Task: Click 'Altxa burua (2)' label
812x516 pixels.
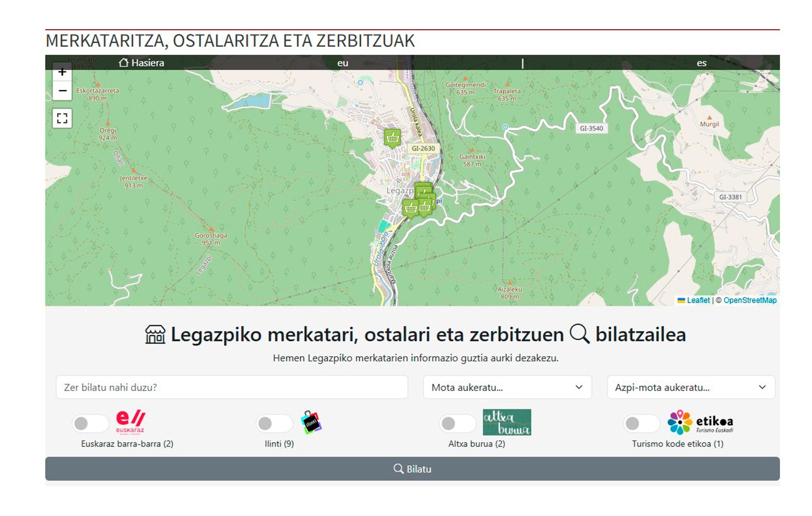Action: [x=476, y=444]
